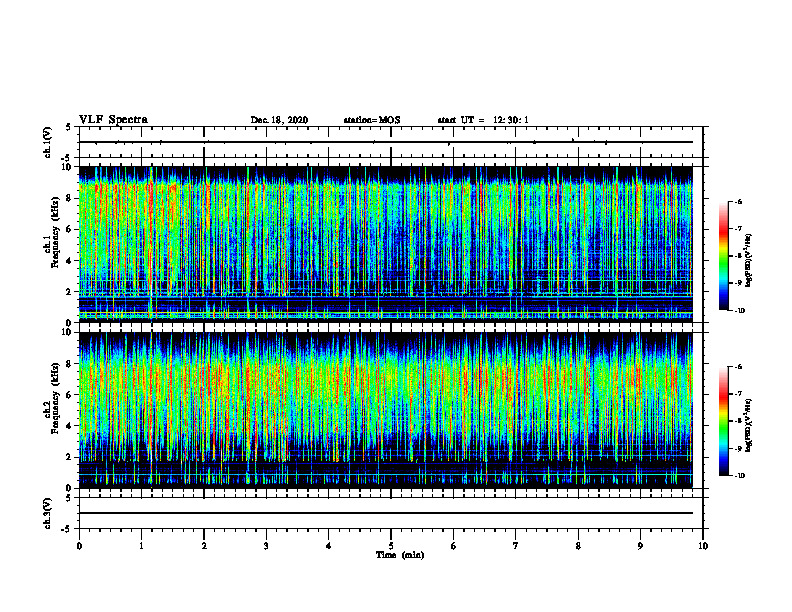Click the "ch.3(V)" waveform axis label
Image resolution: width=792 pixels, height=612 pixels.
click(x=48, y=513)
